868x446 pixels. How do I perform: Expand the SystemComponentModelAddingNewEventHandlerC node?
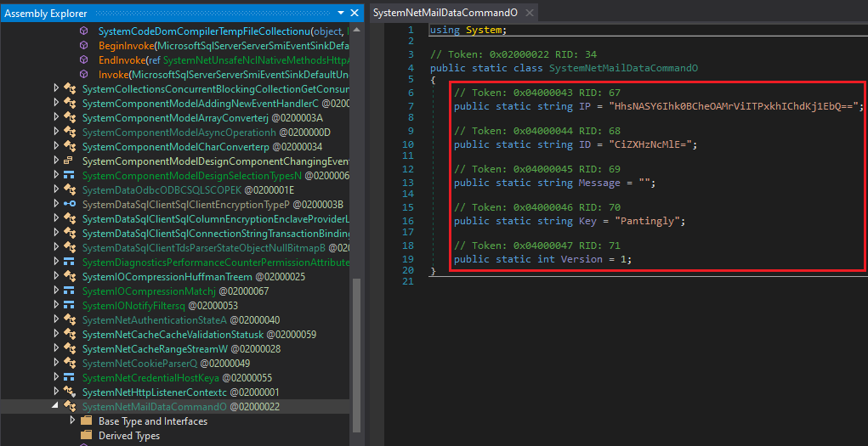pyautogui.click(x=56, y=103)
